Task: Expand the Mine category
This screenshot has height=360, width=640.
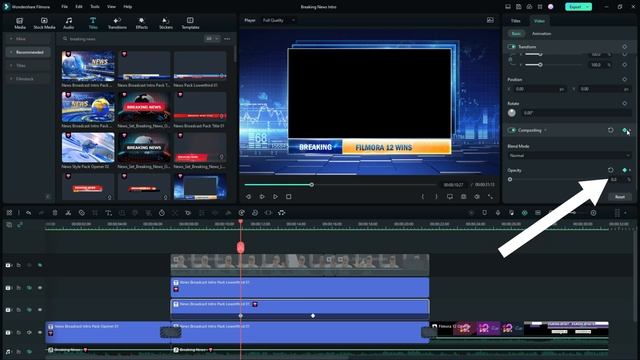Action: coord(28,39)
